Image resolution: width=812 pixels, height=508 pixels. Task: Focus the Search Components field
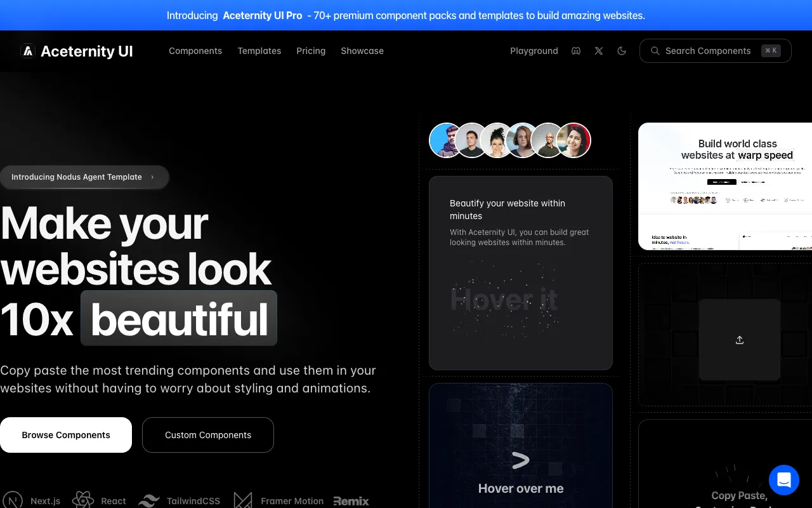(x=707, y=51)
